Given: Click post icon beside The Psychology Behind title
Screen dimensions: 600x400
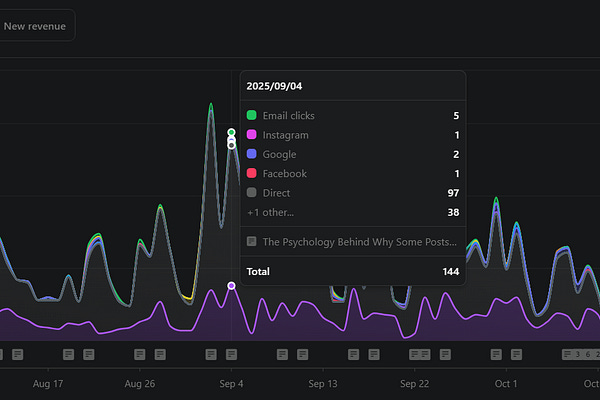Looking at the screenshot, I should click(251, 241).
